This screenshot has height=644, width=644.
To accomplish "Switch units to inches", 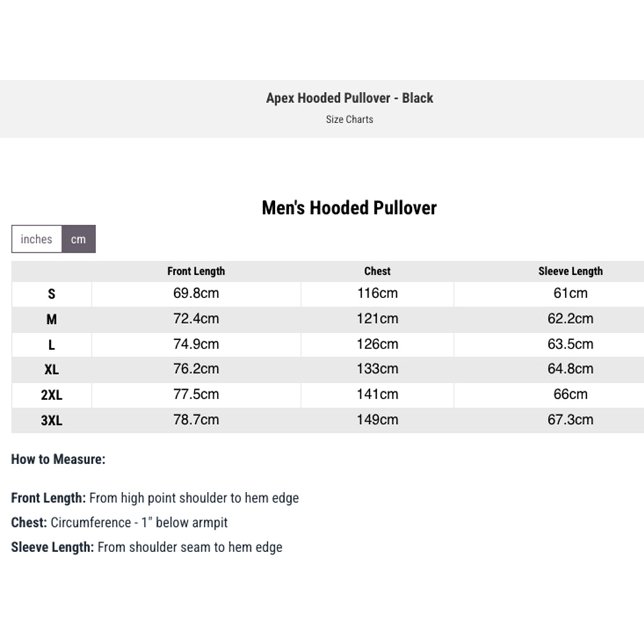I will (x=36, y=239).
